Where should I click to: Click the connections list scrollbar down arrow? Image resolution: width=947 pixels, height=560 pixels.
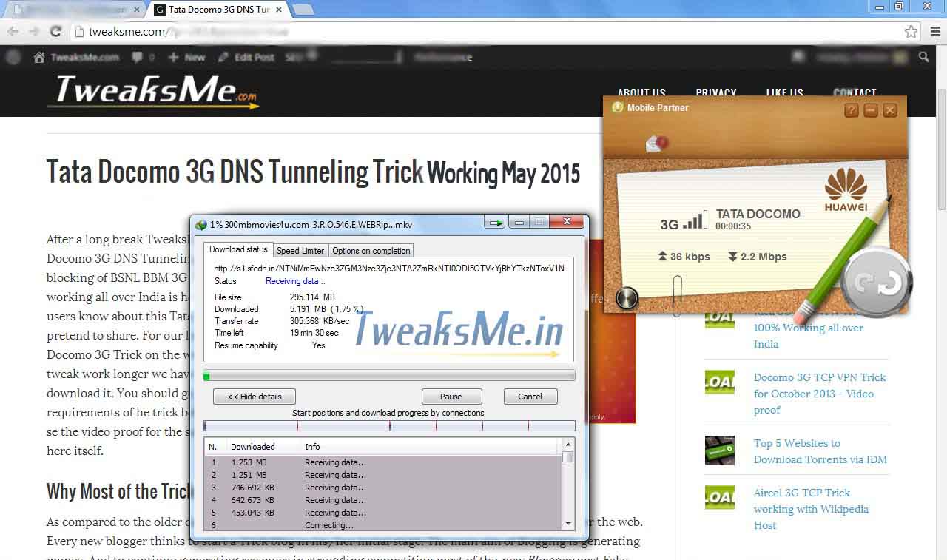[x=568, y=523]
